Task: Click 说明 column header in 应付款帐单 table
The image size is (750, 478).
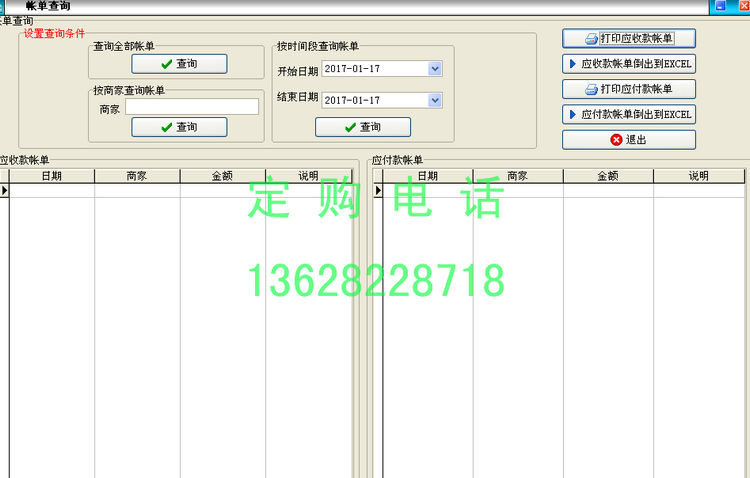Action: pos(699,176)
